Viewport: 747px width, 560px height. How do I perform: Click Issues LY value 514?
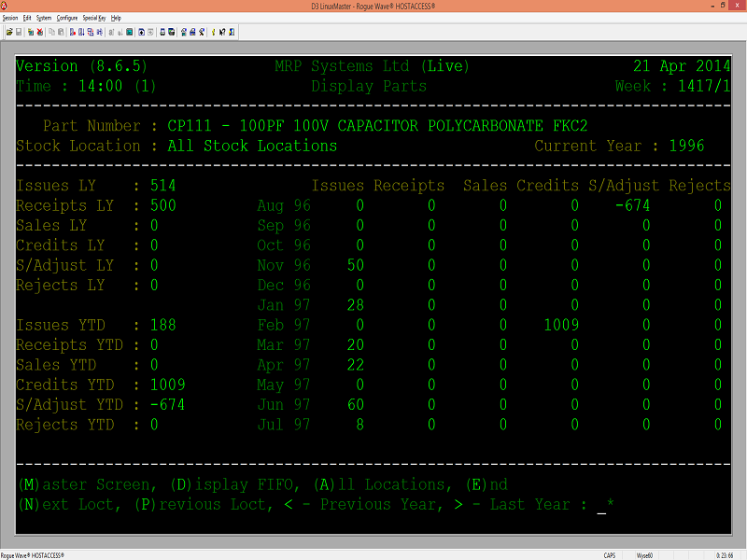click(x=162, y=186)
